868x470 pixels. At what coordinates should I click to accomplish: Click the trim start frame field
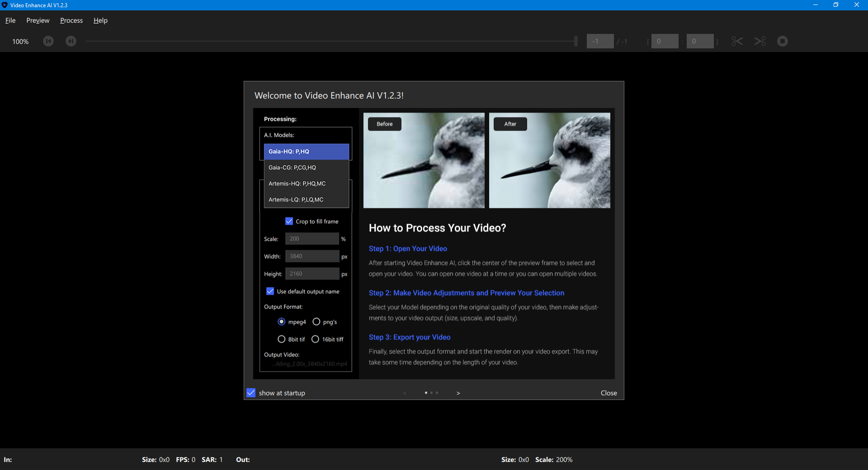click(x=665, y=41)
